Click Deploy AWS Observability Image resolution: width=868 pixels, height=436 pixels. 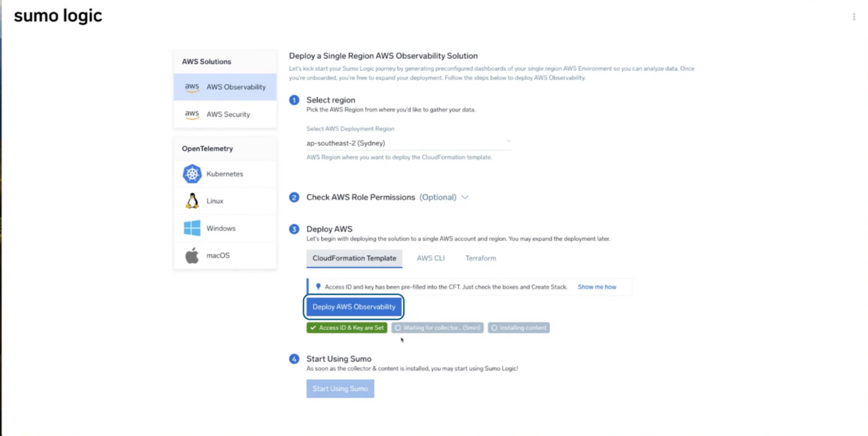tap(353, 307)
